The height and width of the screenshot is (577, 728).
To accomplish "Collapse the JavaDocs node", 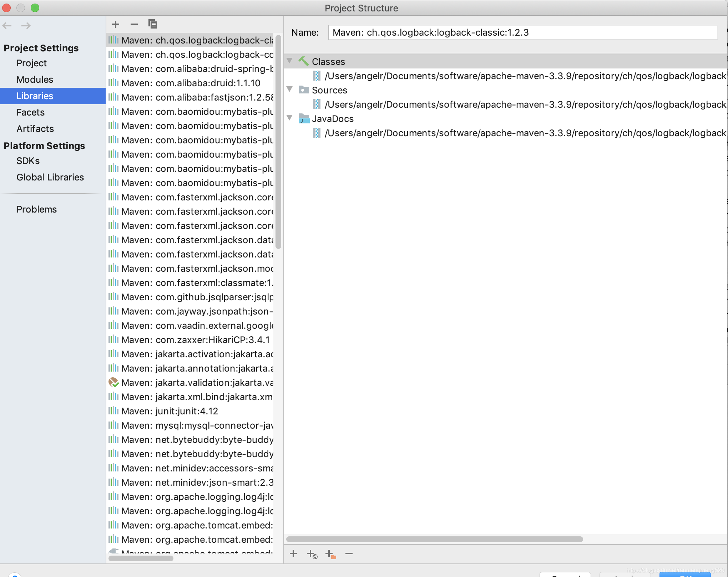I will pyautogui.click(x=290, y=118).
